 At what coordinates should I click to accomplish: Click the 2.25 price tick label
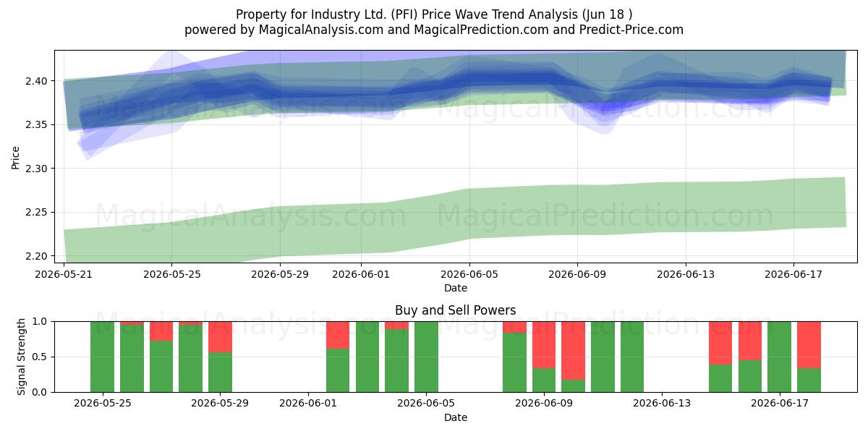point(38,213)
